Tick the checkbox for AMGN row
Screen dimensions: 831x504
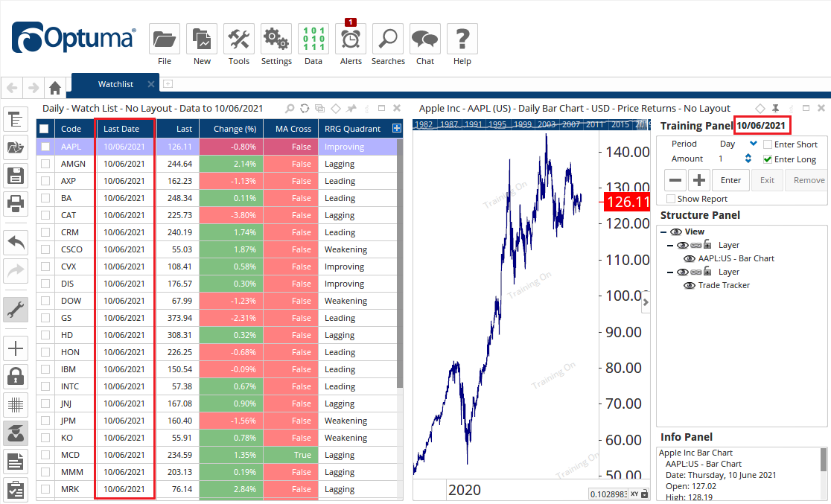pos(45,164)
